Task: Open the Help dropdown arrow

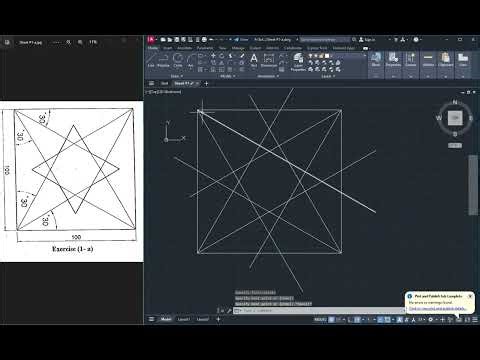Action: [421, 39]
